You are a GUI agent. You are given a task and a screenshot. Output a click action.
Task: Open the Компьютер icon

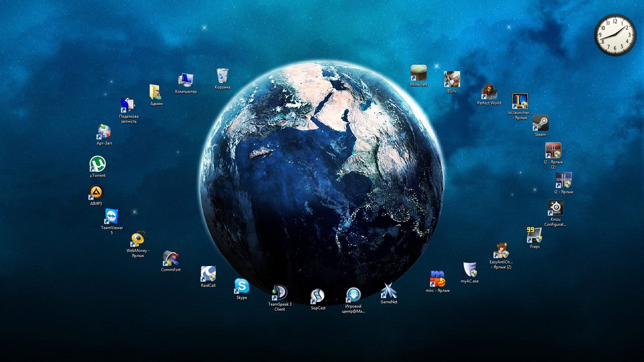pyautogui.click(x=186, y=80)
